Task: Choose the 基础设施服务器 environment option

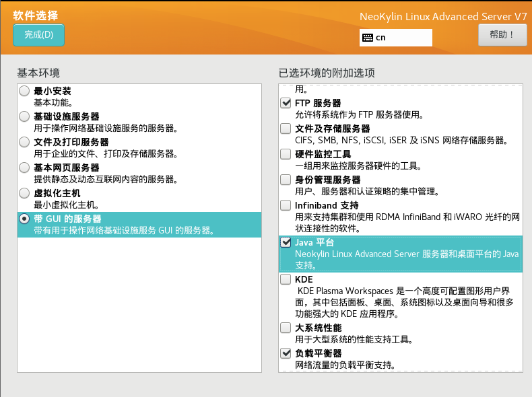Action: click(25, 116)
